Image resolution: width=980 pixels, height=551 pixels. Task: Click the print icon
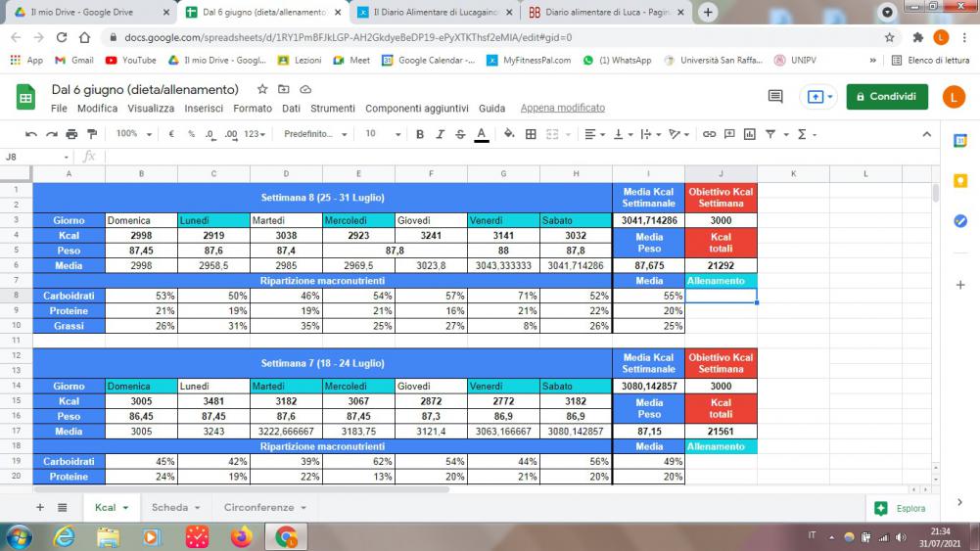73,134
